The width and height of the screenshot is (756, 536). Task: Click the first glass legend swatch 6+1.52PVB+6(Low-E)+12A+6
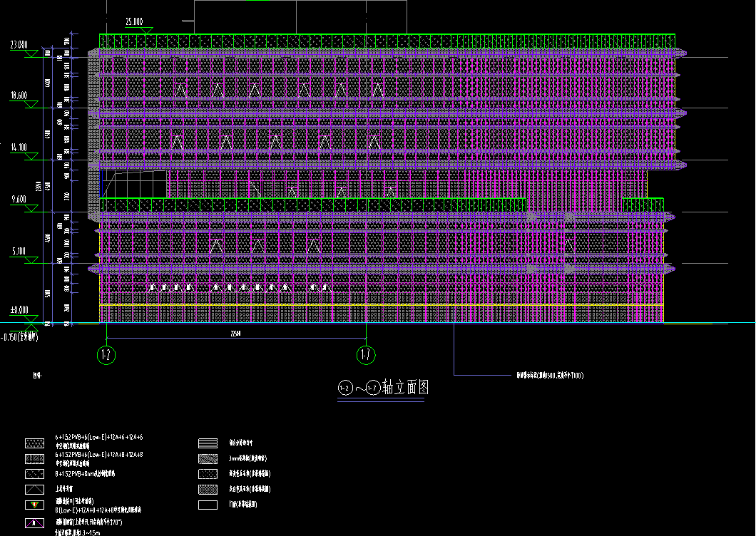(x=34, y=442)
